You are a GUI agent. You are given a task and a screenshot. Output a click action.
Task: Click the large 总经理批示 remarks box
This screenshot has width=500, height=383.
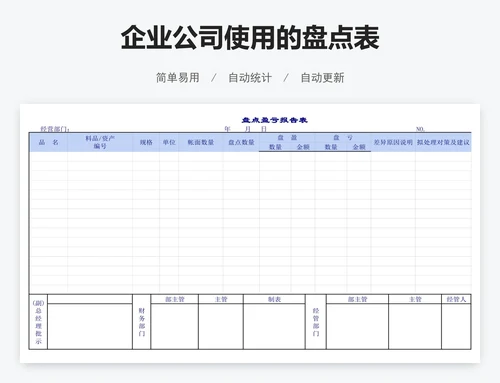[90, 326]
